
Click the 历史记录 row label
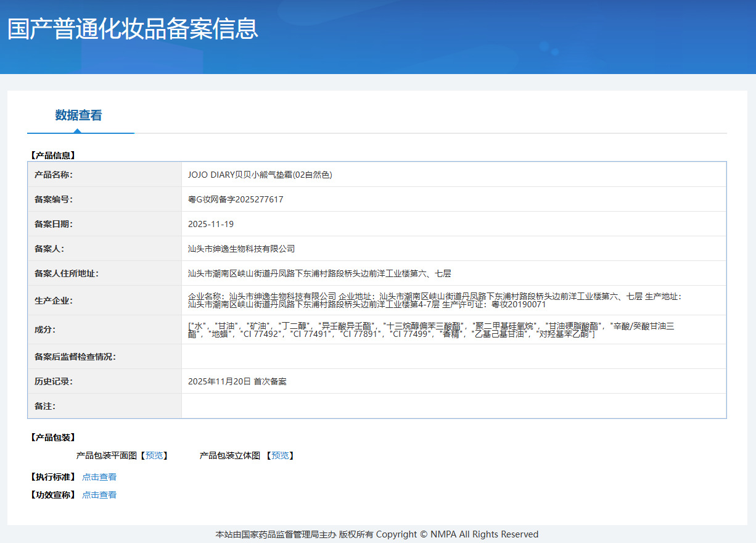(x=54, y=381)
